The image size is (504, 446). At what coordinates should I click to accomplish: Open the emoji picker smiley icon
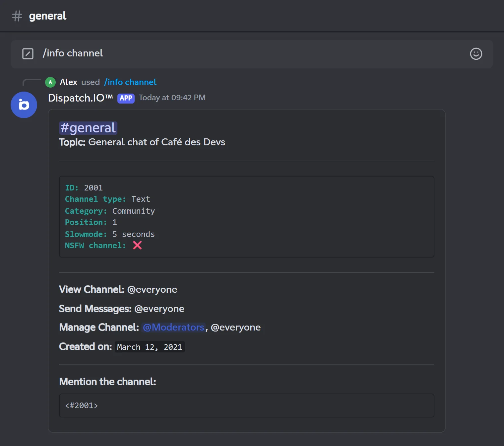pos(476,54)
